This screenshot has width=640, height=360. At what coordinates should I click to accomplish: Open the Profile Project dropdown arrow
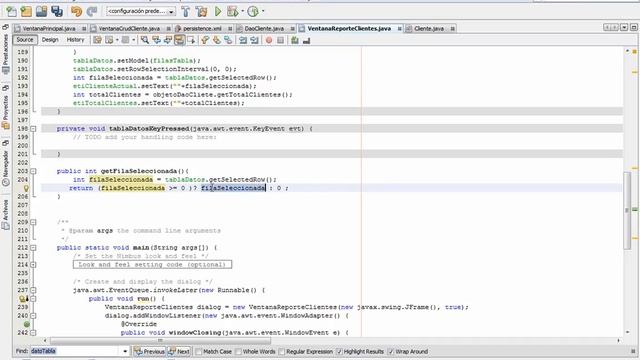(x=263, y=11)
